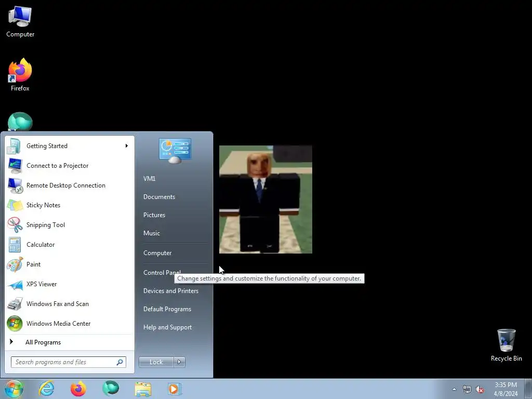Open the Getting Started icon in Start menu

pos(15,146)
